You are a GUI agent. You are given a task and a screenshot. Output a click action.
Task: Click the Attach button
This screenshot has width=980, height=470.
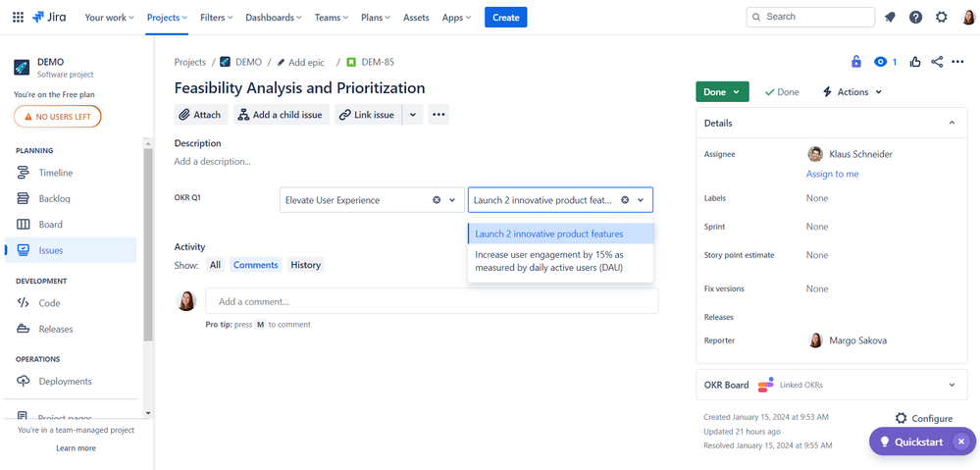200,115
